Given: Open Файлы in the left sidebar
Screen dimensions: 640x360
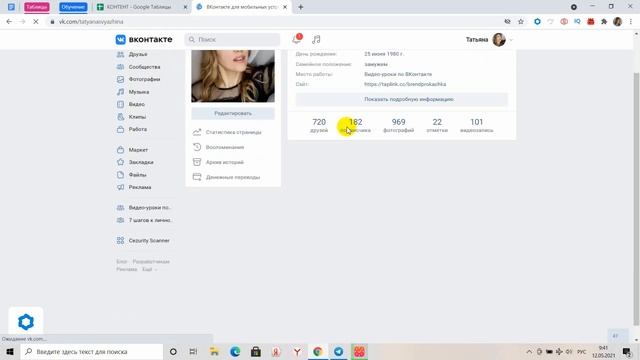Looking at the screenshot, I should coord(131,175).
